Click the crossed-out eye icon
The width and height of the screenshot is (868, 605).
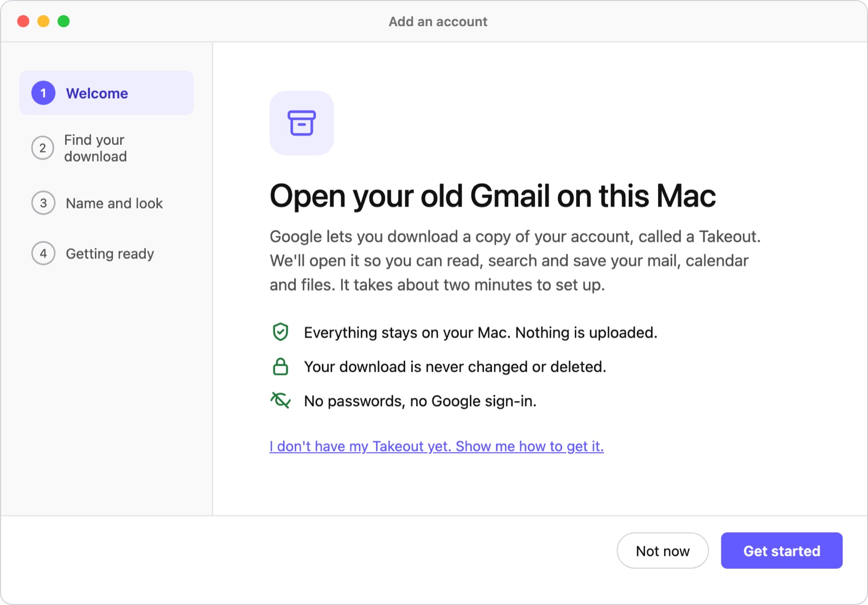coord(280,401)
